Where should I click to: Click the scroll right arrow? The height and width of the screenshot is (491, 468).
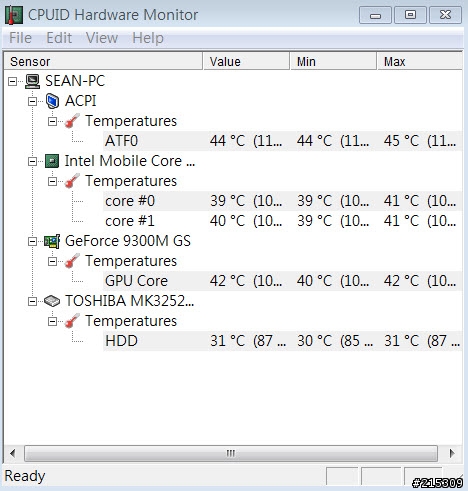[x=452, y=453]
